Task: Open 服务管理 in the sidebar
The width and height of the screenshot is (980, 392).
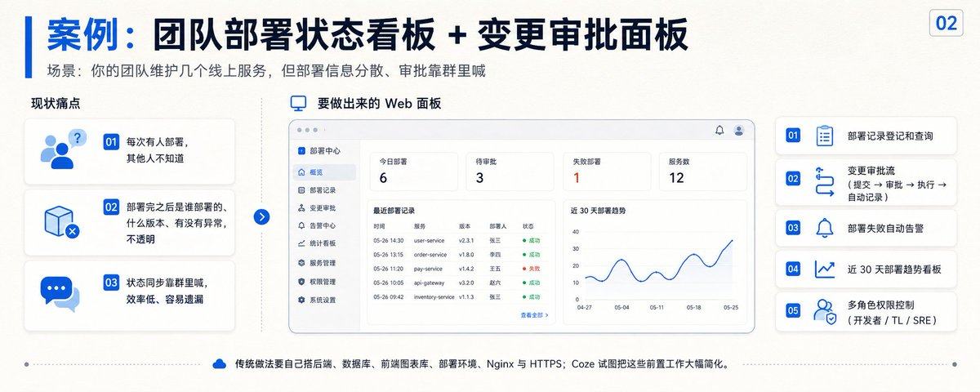Action: (324, 263)
